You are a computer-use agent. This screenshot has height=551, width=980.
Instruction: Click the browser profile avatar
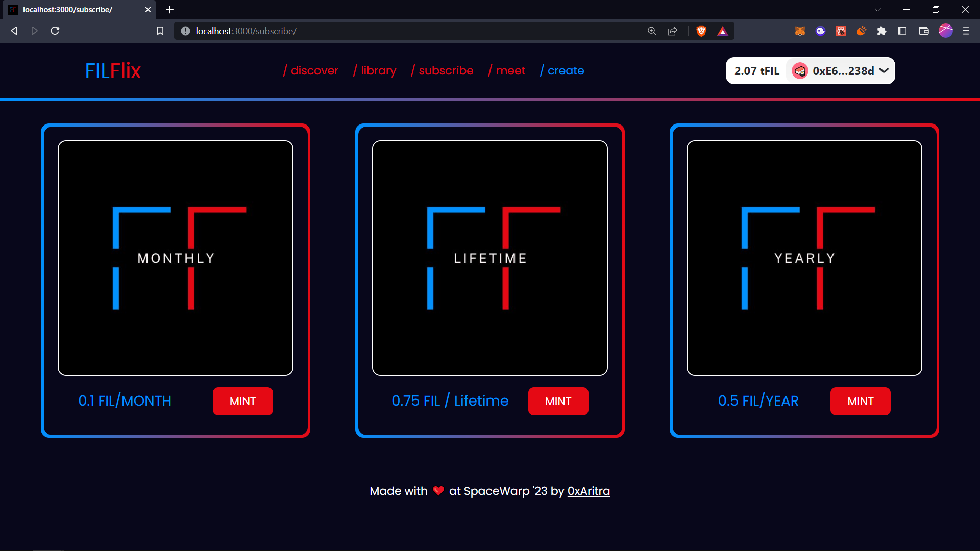[x=946, y=31]
